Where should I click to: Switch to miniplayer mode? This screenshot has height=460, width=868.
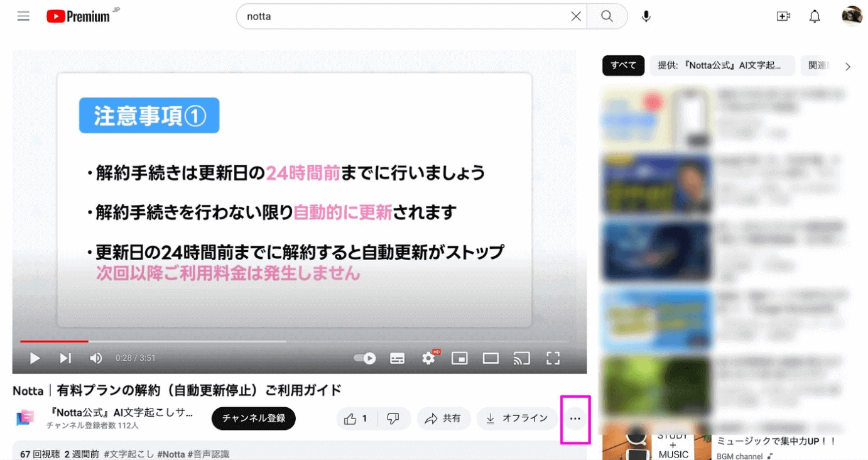click(460, 358)
